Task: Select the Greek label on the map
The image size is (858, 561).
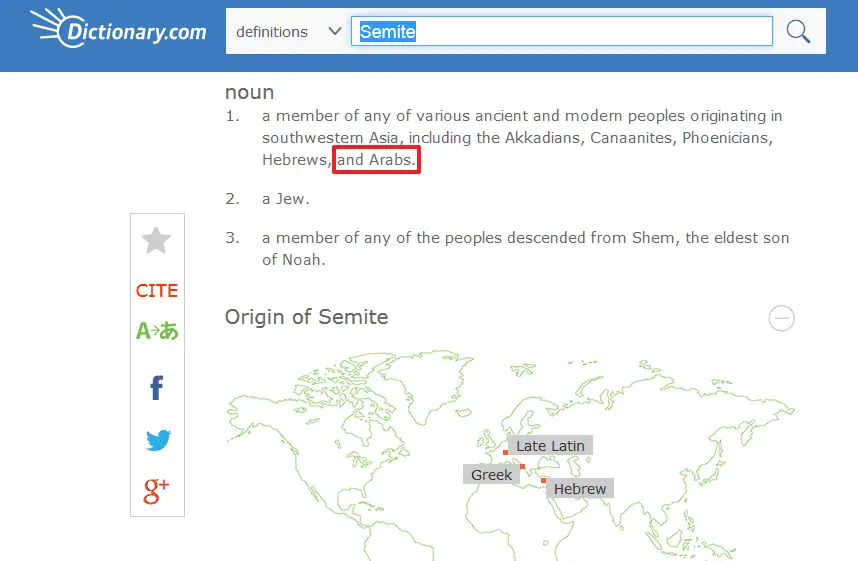Action: coord(491,475)
